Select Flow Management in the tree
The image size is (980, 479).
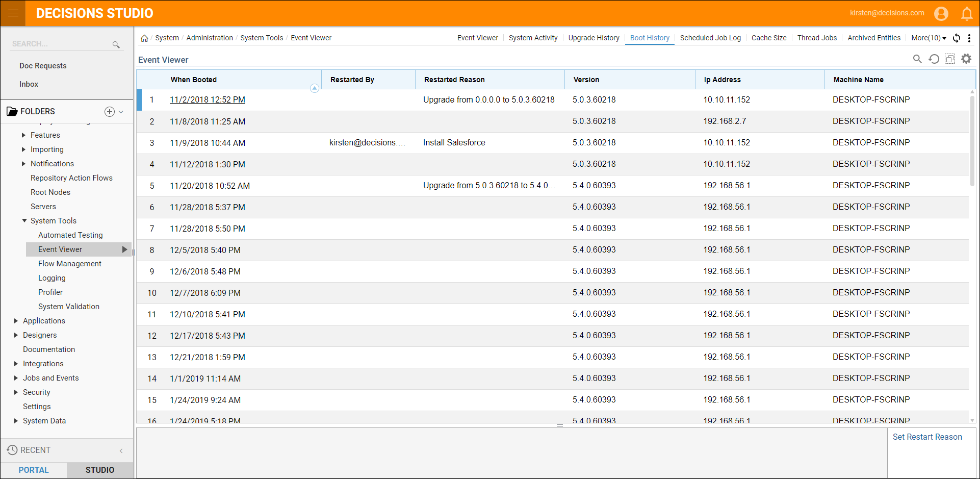(x=70, y=264)
